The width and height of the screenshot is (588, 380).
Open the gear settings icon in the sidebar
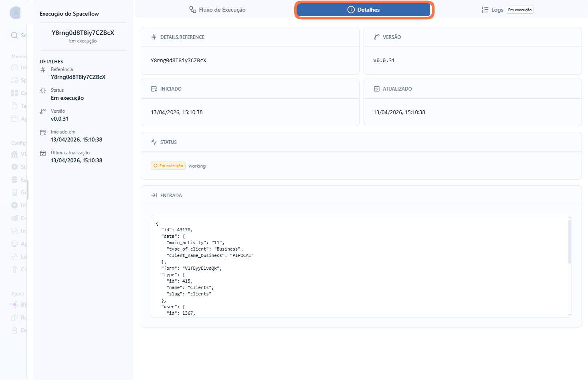click(x=14, y=167)
